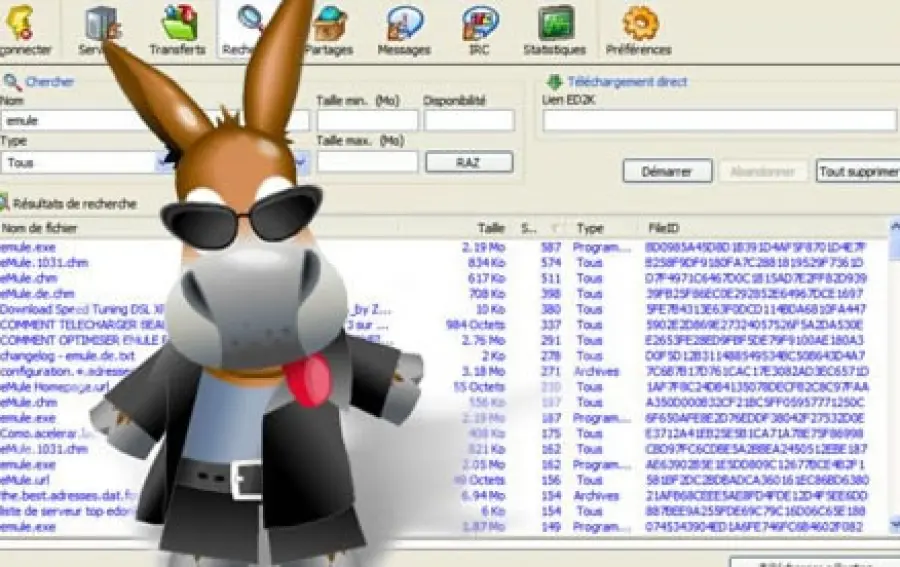Click the Tout supprimer button
This screenshot has width=900, height=567.
pos(859,171)
